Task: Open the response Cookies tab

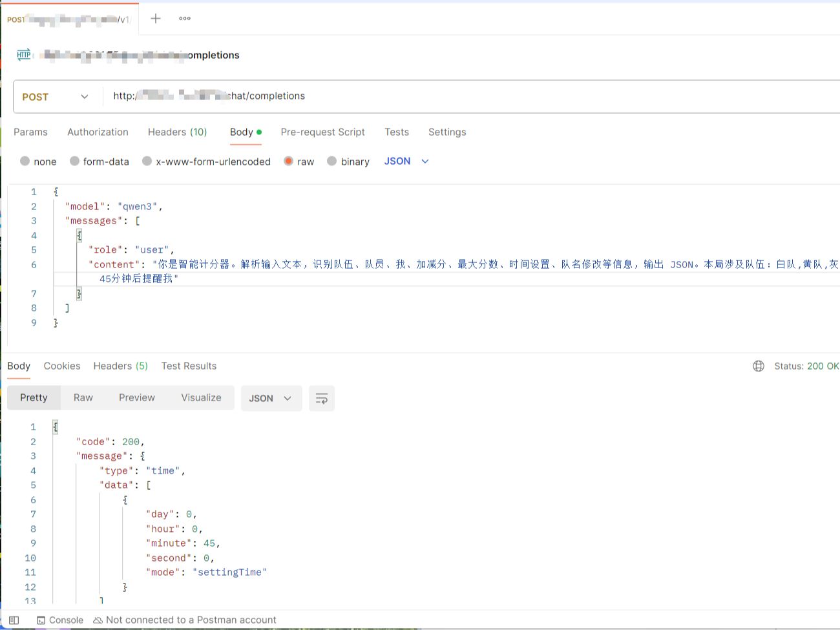Action: pos(62,366)
